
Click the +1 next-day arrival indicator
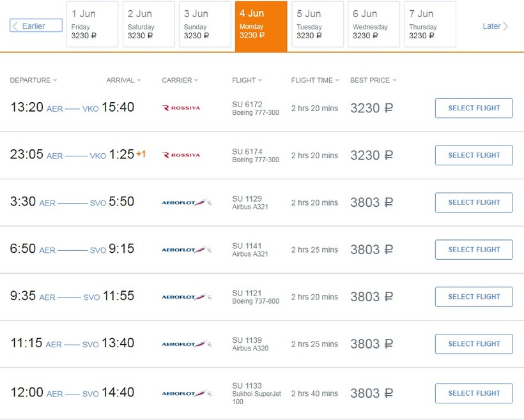(x=141, y=154)
